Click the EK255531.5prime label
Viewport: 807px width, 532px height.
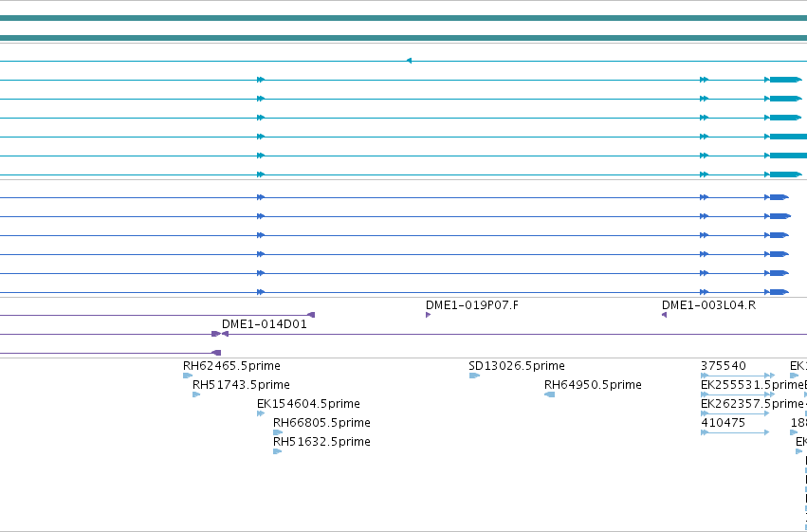[752, 385]
